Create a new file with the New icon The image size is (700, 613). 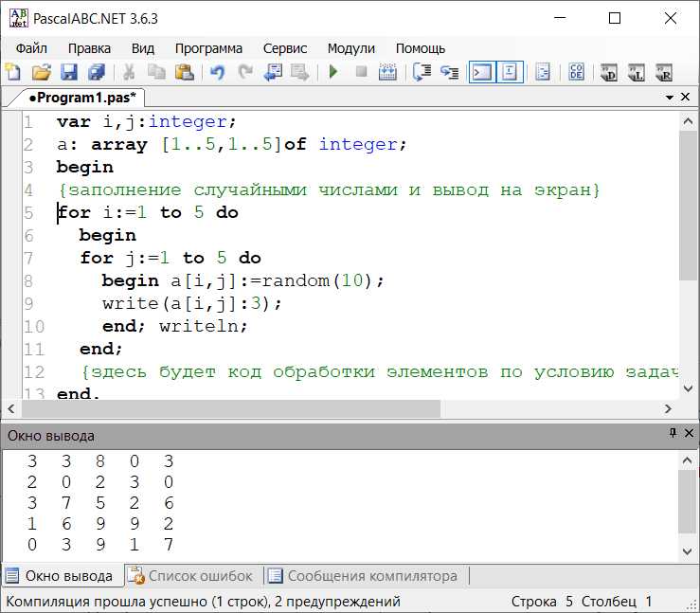[13, 72]
